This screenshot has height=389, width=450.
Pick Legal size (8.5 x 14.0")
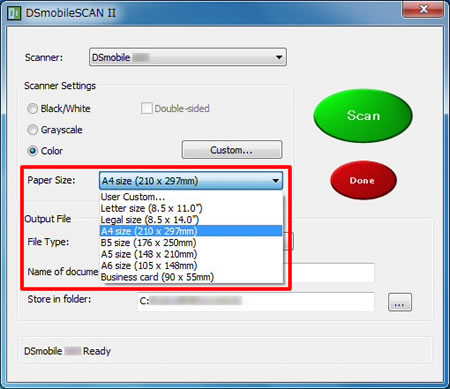pyautogui.click(x=191, y=220)
